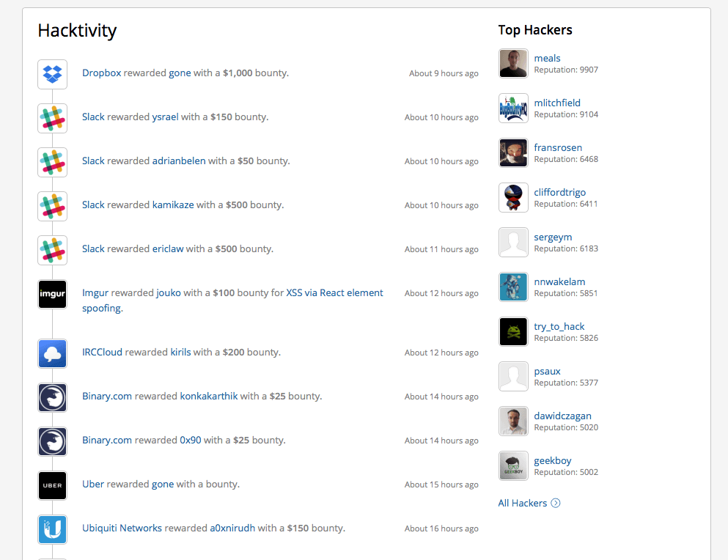Select the "About 11 hours ago" timestamp
Screen dimensions: 728x560
point(441,249)
